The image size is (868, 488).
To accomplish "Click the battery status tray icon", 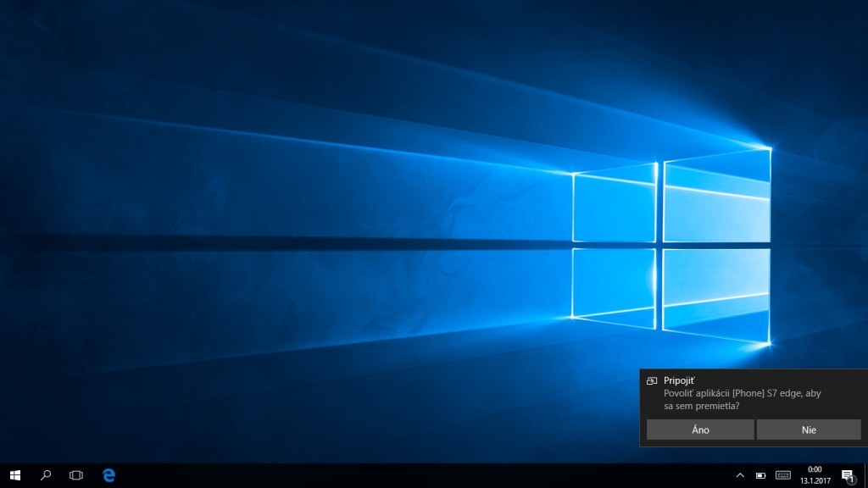I will [760, 475].
